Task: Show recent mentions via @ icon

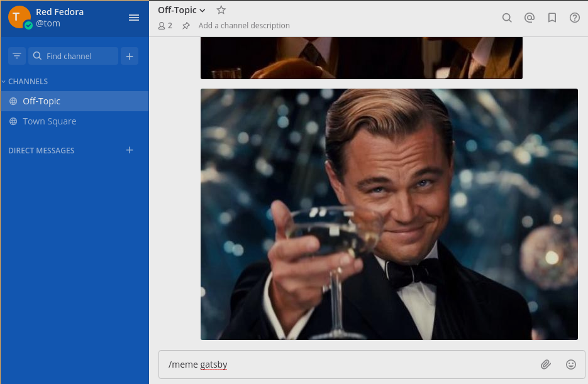Action: coord(530,18)
